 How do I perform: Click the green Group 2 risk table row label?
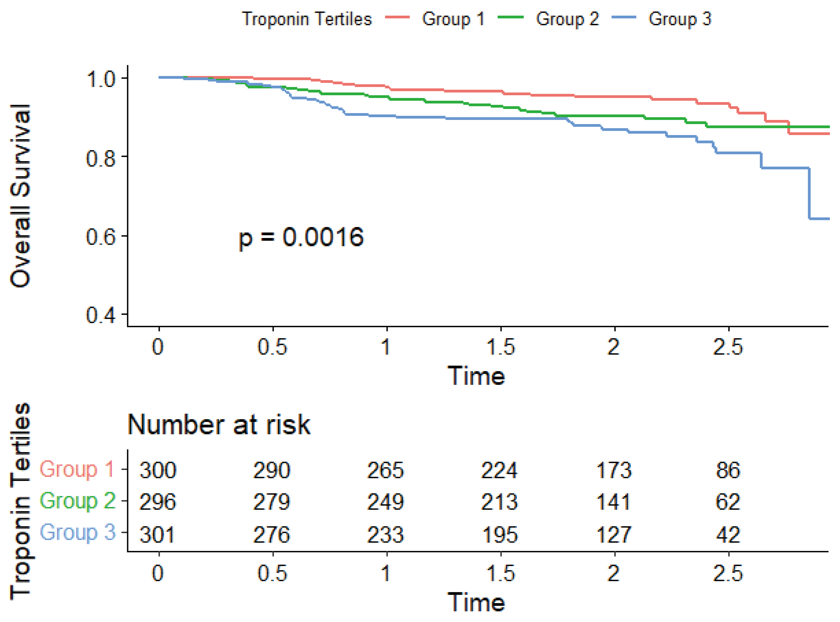tap(78, 501)
